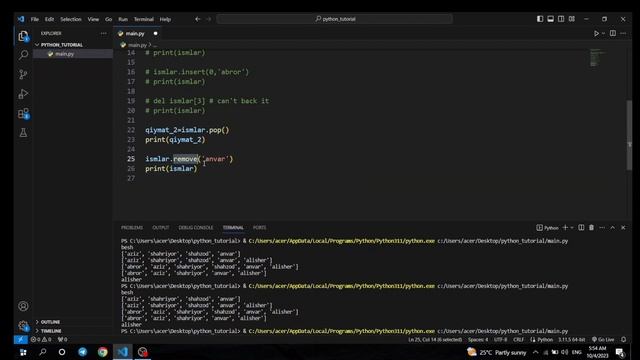Click the CRLF end-of-line setting
Image resolution: width=640 pixels, height=360 pixels.
pyautogui.click(x=518, y=339)
